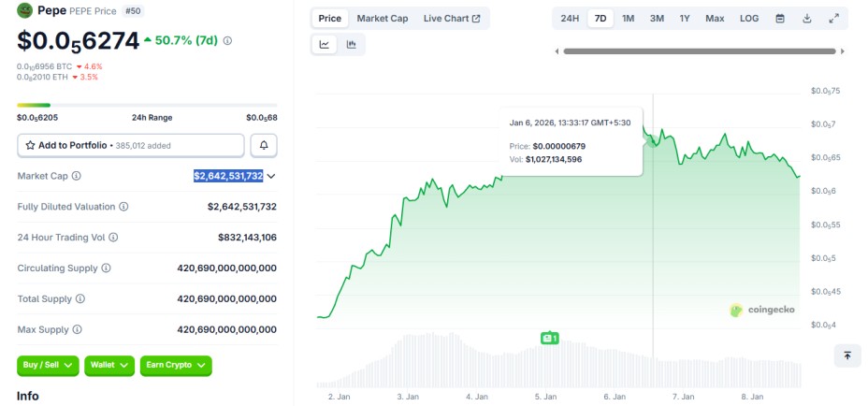
Task: Open 24 Hour Trading Vol info icon
Action: [113, 237]
